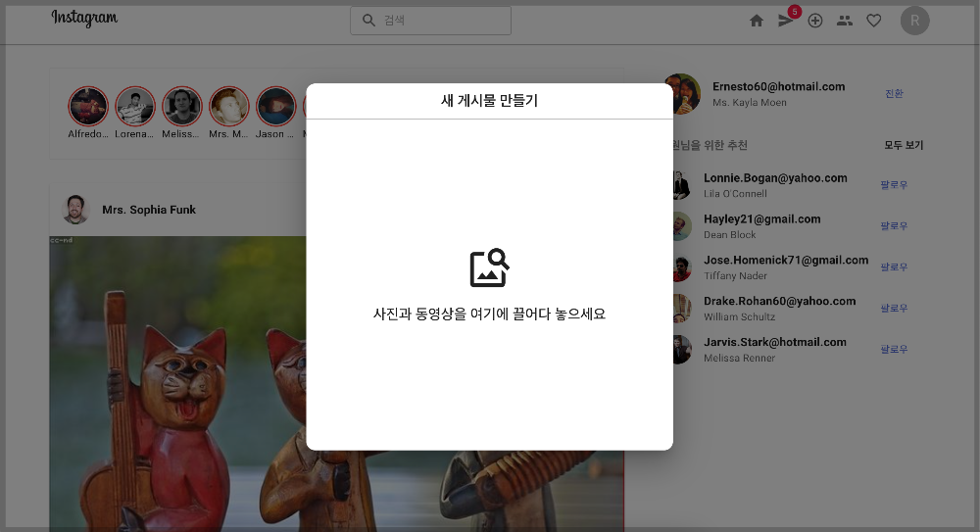The height and width of the screenshot is (532, 980).
Task: Focus the 검색 search field
Action: [430, 21]
